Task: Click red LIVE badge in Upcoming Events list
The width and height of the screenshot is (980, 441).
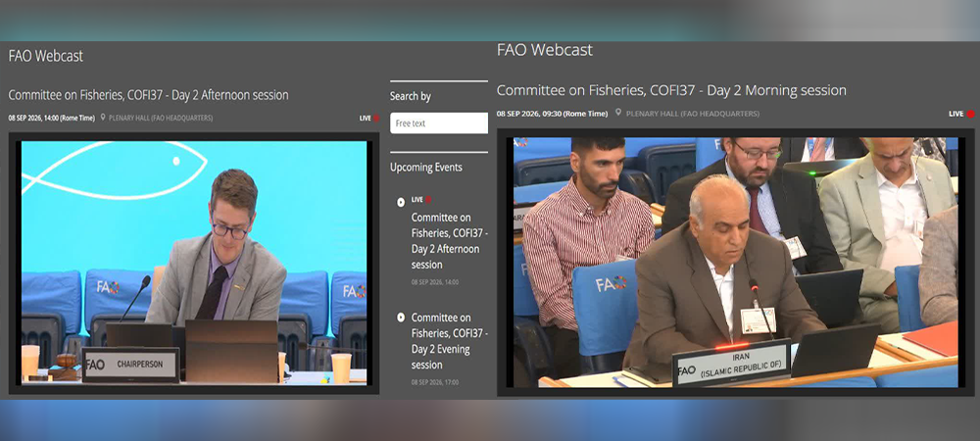Action: pos(421,200)
